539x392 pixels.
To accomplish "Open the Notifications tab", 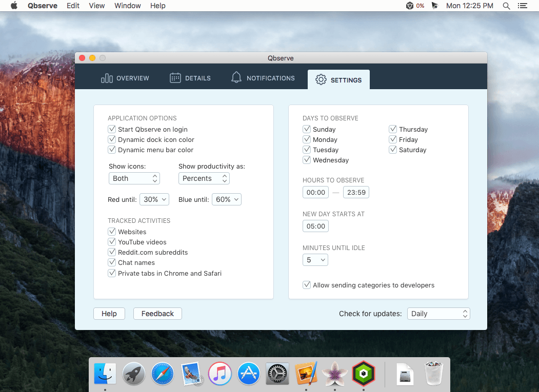I will tap(263, 78).
